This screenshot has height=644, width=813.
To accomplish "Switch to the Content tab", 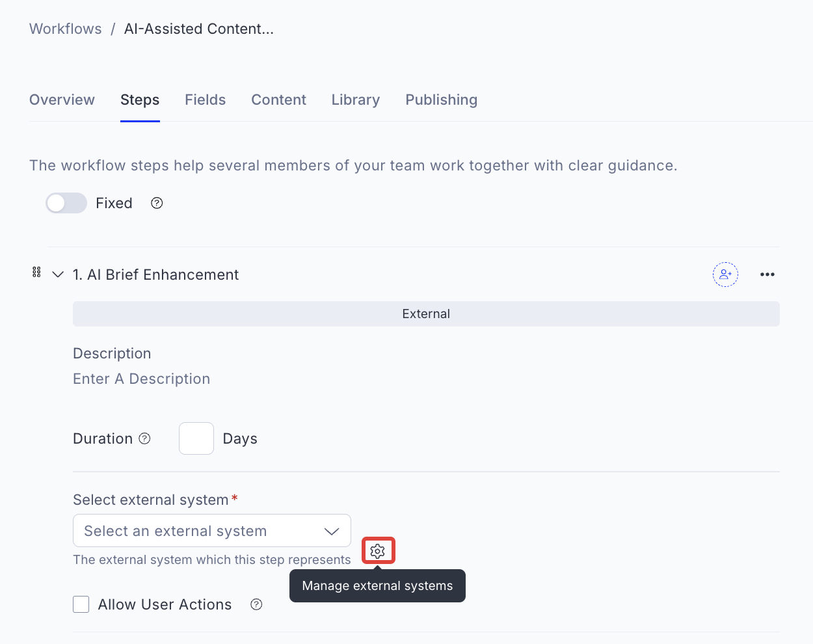I will tap(278, 100).
